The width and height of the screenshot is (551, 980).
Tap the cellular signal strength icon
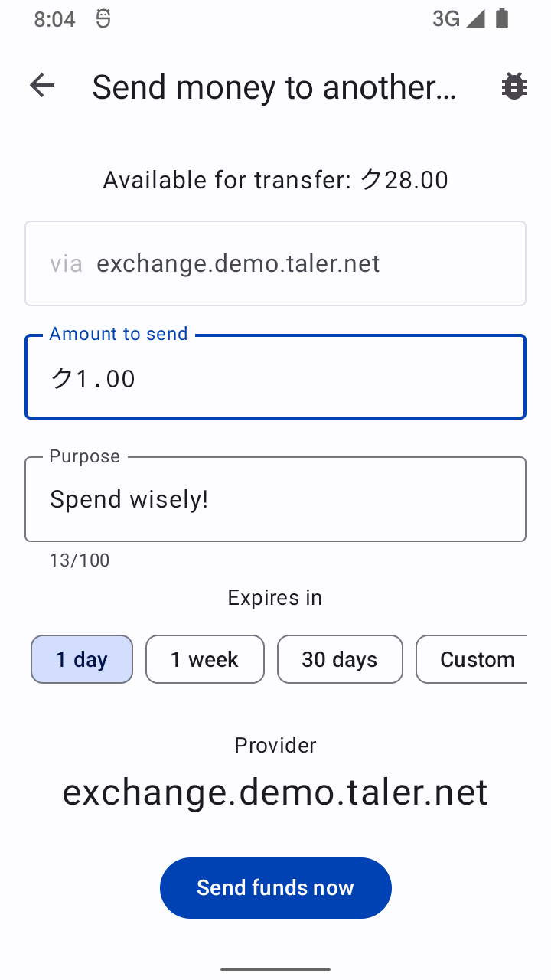pyautogui.click(x=475, y=19)
